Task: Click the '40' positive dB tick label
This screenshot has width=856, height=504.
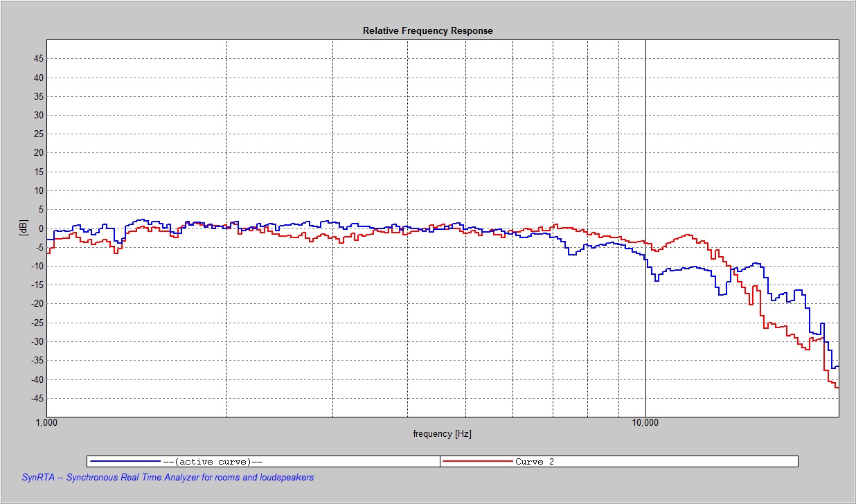Action: pos(39,78)
